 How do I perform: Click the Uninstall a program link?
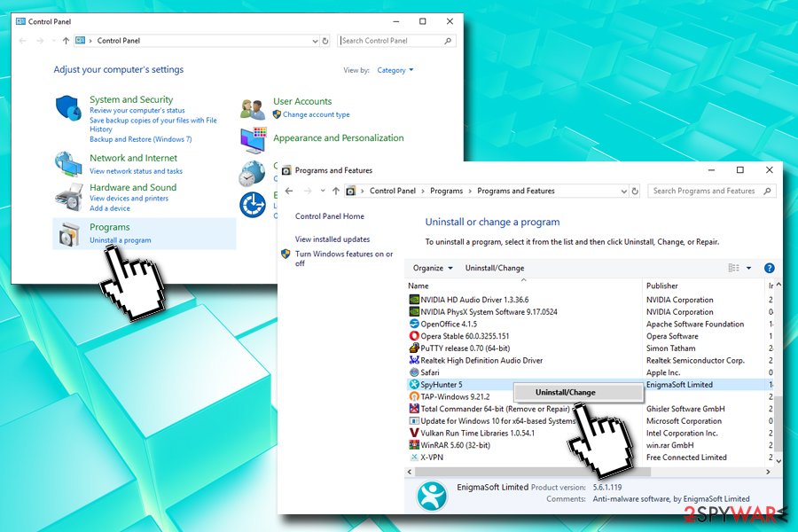pyautogui.click(x=120, y=240)
